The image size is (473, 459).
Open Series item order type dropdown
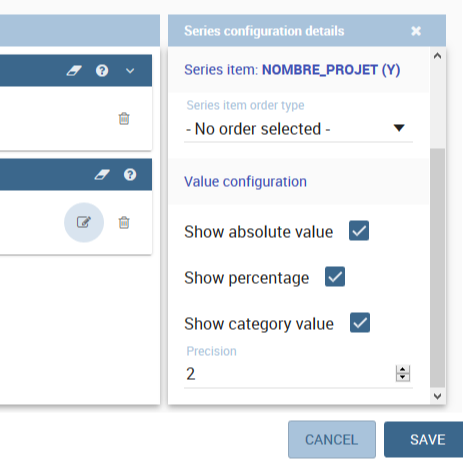(x=298, y=129)
